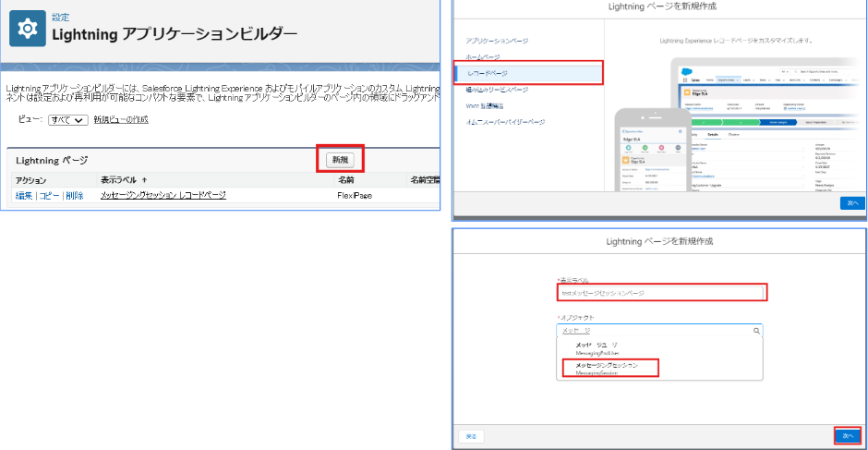Click 削除 for メッセージングセッション レコードページ
This screenshot has height=450, width=868.
[x=74, y=196]
